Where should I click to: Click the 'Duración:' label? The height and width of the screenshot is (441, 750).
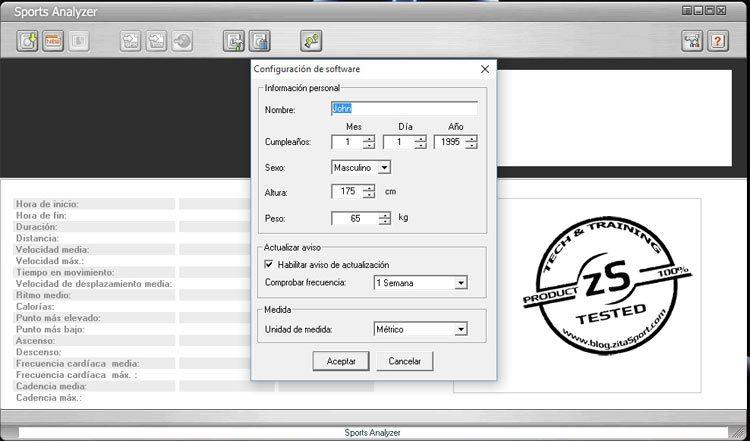coord(36,227)
